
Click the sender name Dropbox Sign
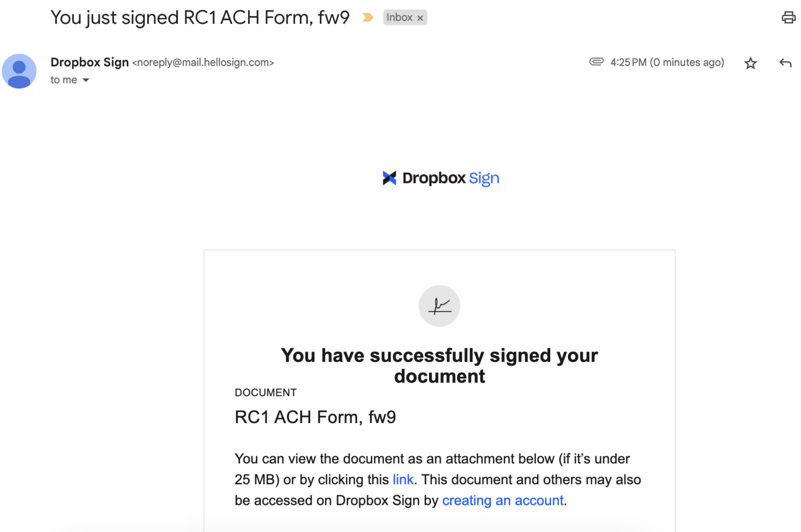[x=90, y=63]
